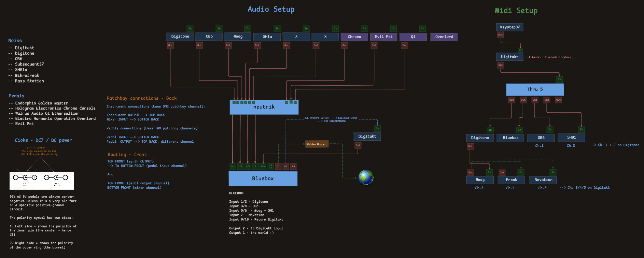The height and width of the screenshot is (258, 644).
Task: Click the 11/12 input port on Bluebox
Action: point(270,167)
